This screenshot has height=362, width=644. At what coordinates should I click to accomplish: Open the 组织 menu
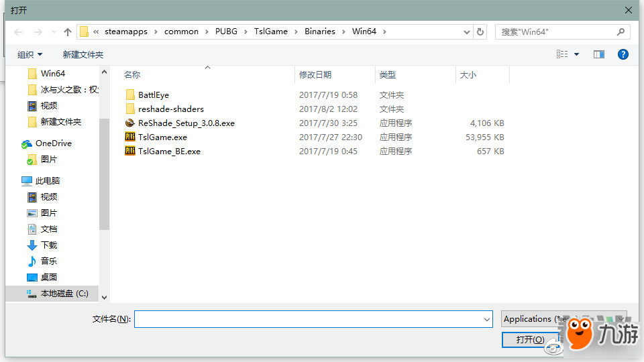click(x=30, y=54)
